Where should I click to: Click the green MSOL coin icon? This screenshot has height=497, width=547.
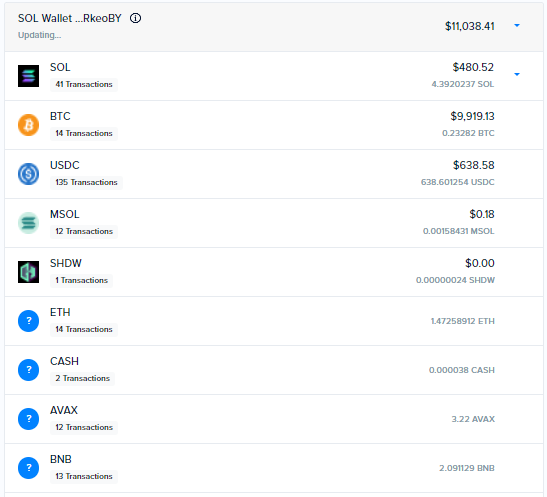pos(29,223)
